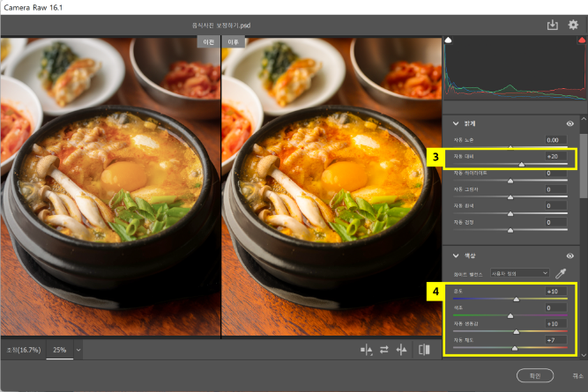Toggle the side-by-side compare panels icon
This screenshot has width=588, height=392.
click(424, 350)
